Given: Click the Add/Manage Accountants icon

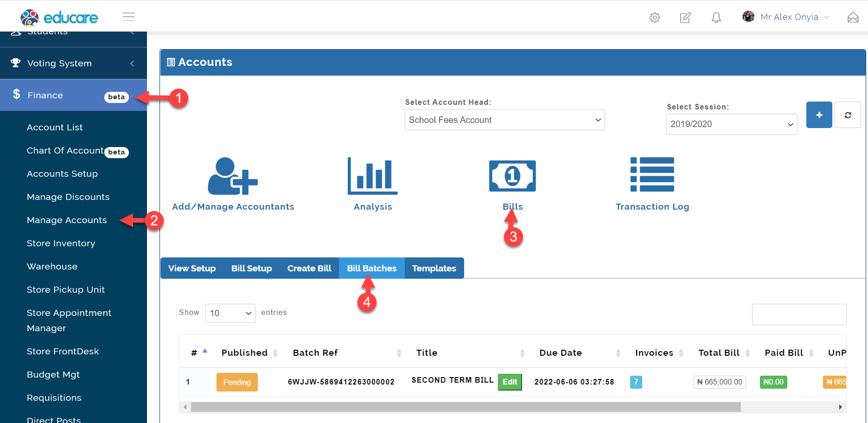Looking at the screenshot, I should (233, 176).
